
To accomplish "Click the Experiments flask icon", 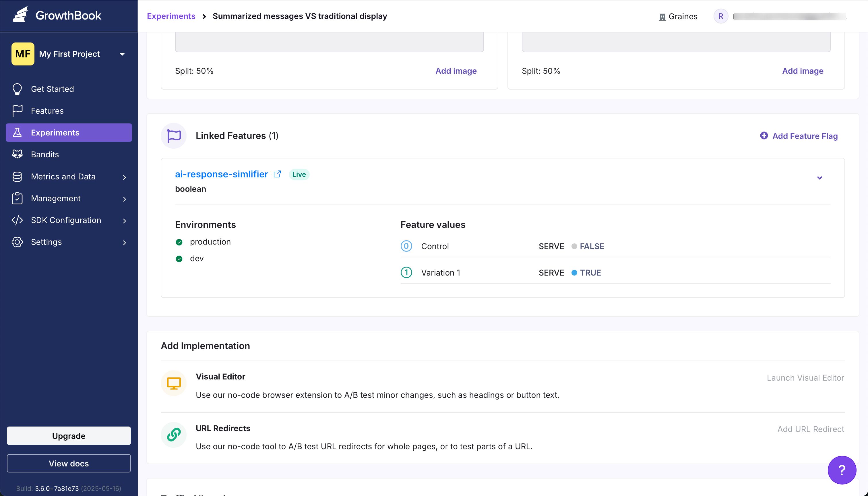I will click(17, 133).
